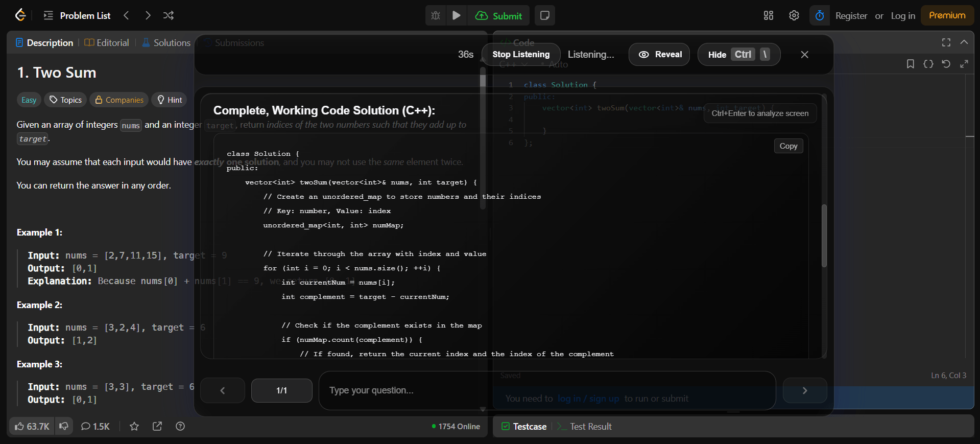The height and width of the screenshot is (444, 980).
Task: Collapse the code panel chevron
Action: pos(964,42)
